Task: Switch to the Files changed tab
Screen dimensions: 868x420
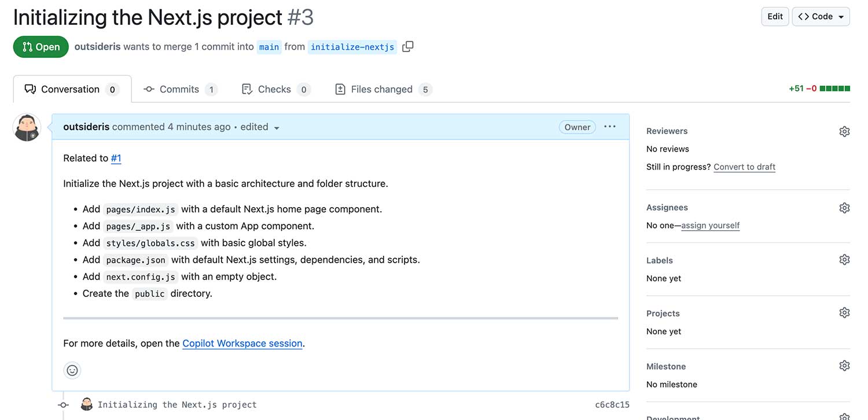Action: (x=383, y=89)
